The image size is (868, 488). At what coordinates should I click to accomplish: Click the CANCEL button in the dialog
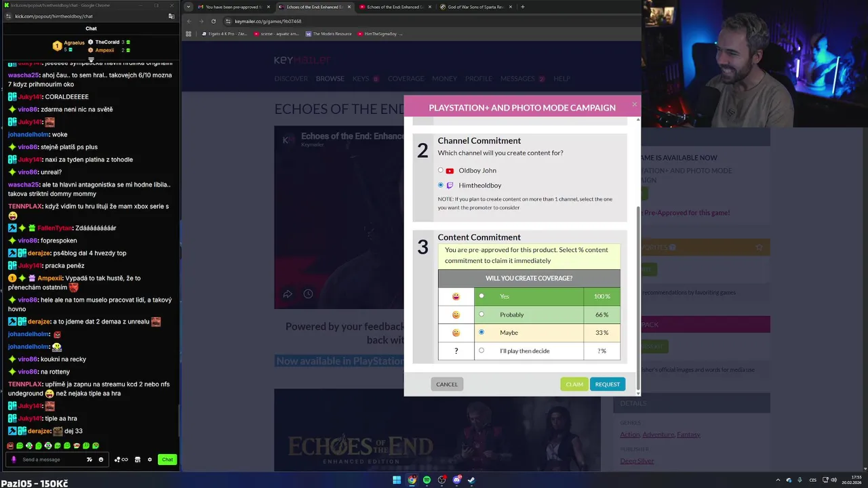point(447,384)
